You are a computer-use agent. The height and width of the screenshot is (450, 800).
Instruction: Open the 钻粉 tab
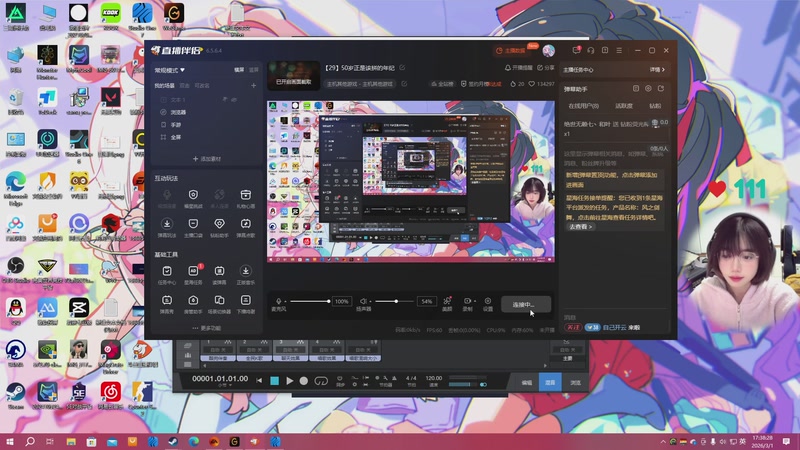coord(655,106)
